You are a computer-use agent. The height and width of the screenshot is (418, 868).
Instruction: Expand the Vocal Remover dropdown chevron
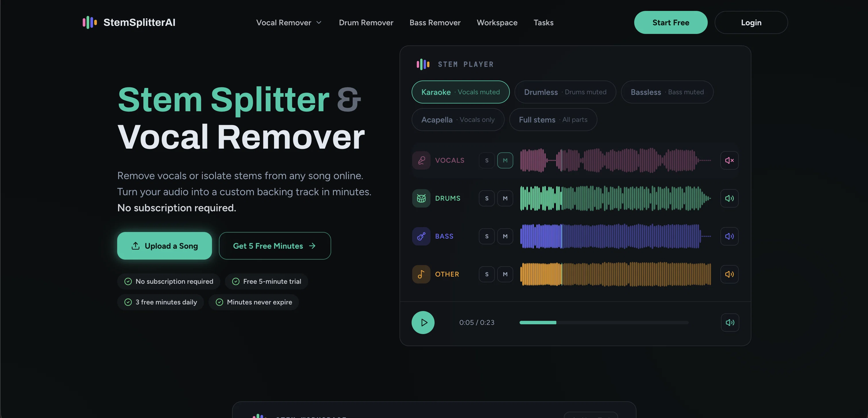[x=319, y=23]
